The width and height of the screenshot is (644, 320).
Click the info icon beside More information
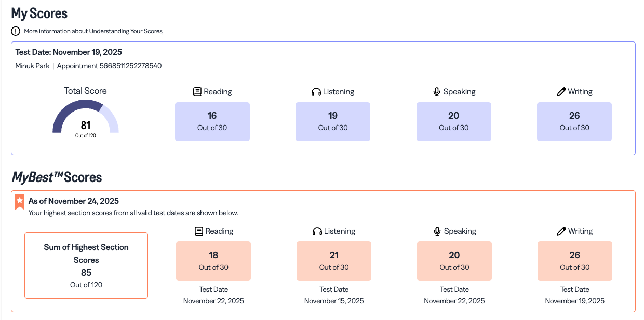click(x=16, y=31)
